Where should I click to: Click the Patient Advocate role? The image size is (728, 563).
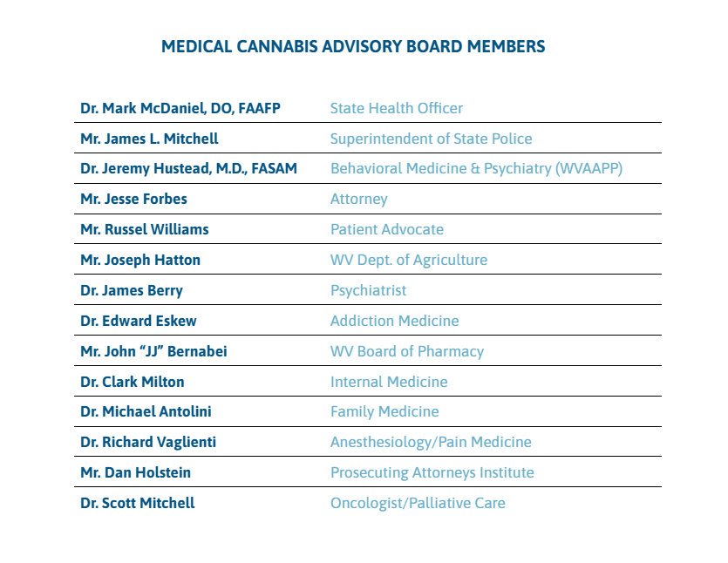point(386,230)
